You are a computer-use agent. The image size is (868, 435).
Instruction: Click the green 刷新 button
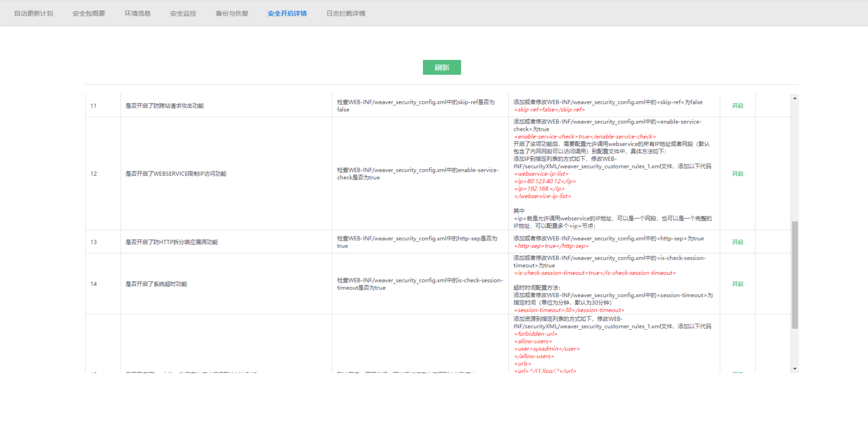pos(442,67)
